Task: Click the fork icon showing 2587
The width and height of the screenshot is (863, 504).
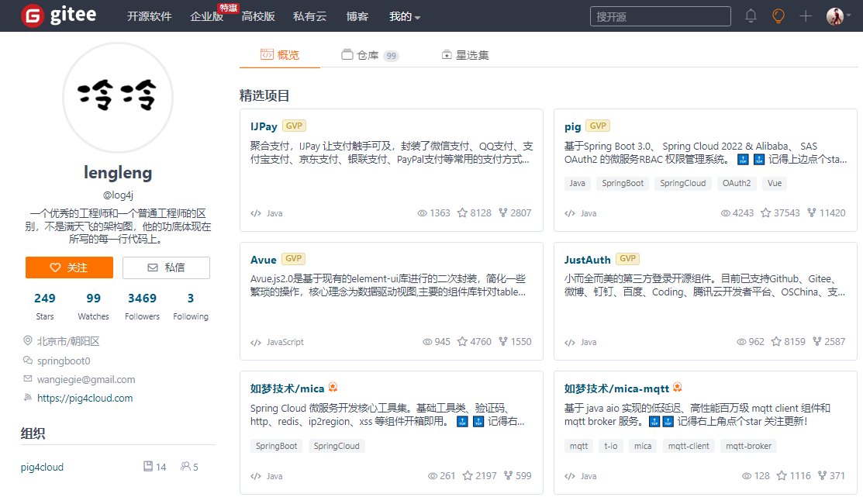Action: click(x=817, y=342)
